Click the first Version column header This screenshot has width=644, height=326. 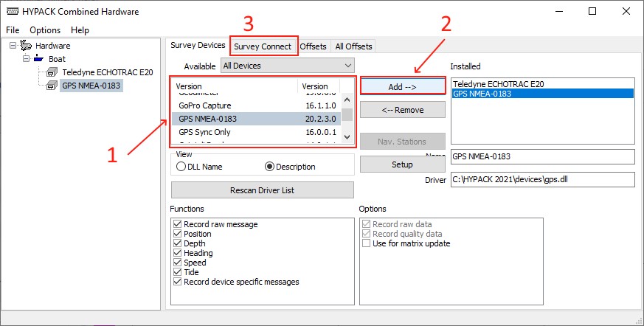point(235,86)
